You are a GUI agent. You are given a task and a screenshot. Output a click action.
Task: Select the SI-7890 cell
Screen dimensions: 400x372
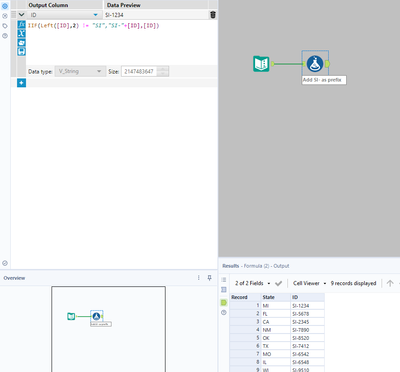[307, 330]
